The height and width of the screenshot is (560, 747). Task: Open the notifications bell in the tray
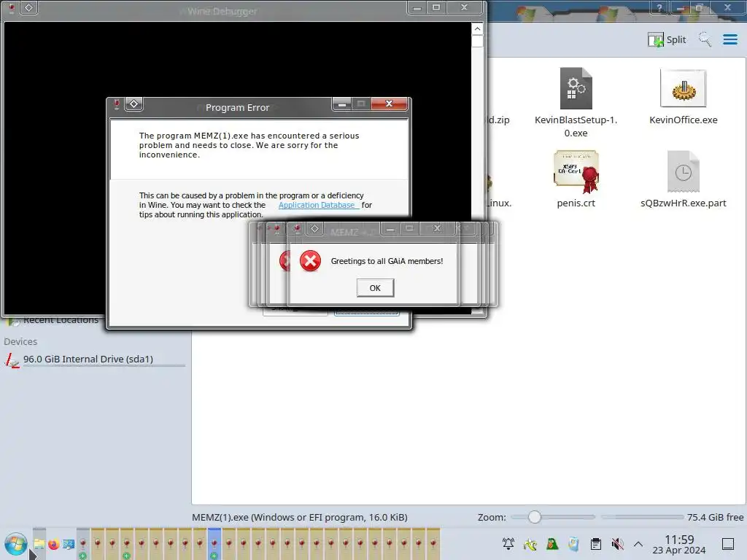(x=508, y=544)
